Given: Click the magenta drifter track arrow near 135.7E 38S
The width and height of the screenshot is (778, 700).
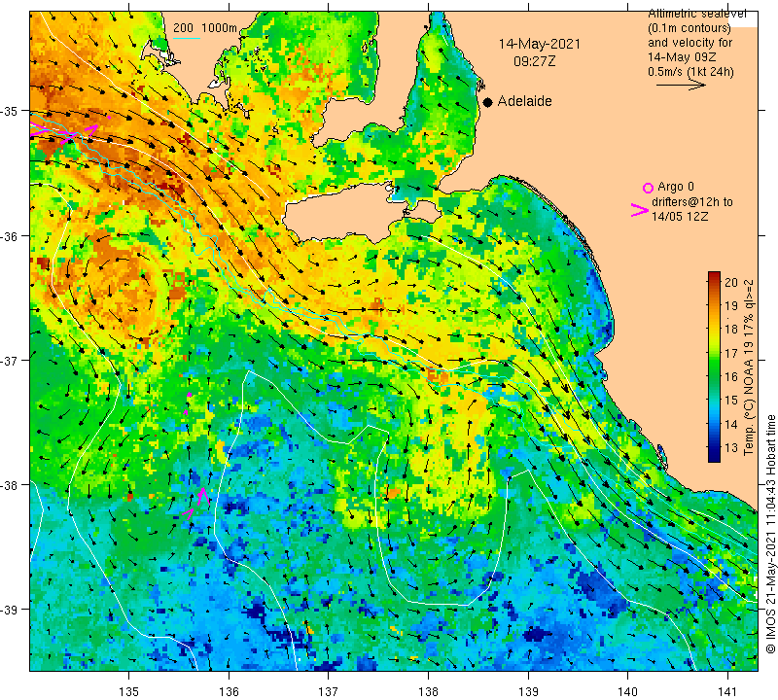Looking at the screenshot, I should coord(202,497).
